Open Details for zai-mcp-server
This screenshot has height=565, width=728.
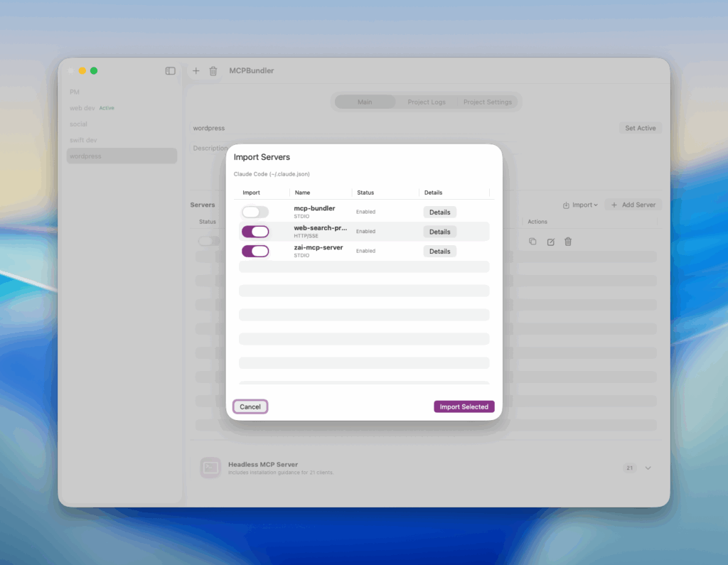(x=439, y=252)
